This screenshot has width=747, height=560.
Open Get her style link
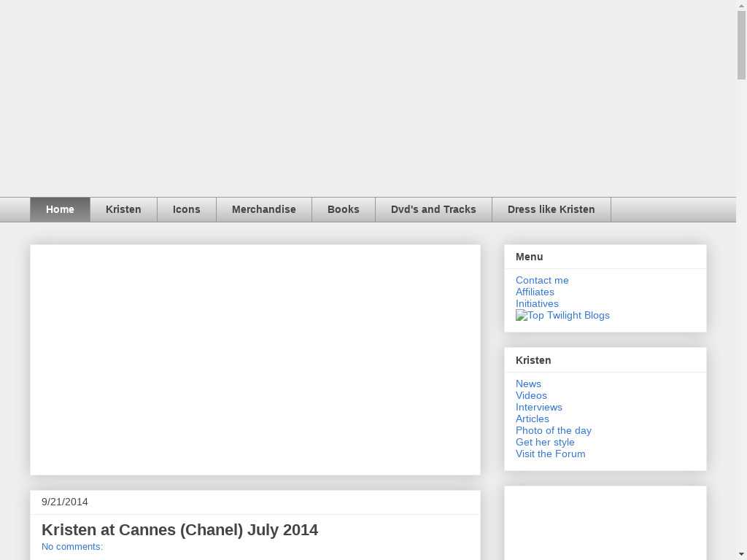(x=545, y=442)
